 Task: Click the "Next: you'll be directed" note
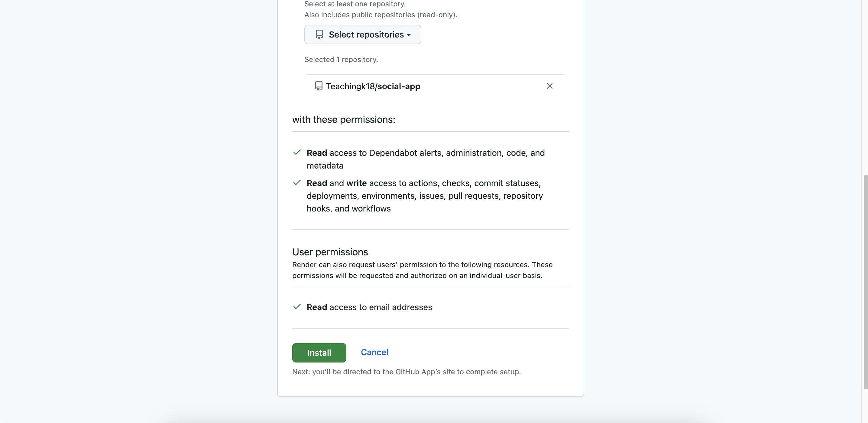click(406, 372)
